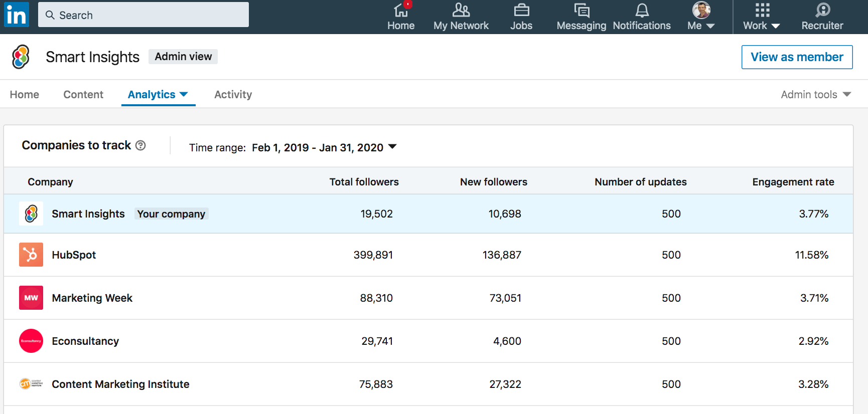Image resolution: width=868 pixels, height=414 pixels.
Task: Click the Number of updates column header
Action: [x=641, y=182]
